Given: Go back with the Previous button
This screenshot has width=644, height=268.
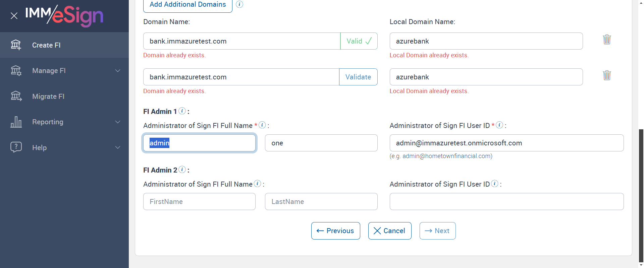Looking at the screenshot, I should click(x=335, y=231).
